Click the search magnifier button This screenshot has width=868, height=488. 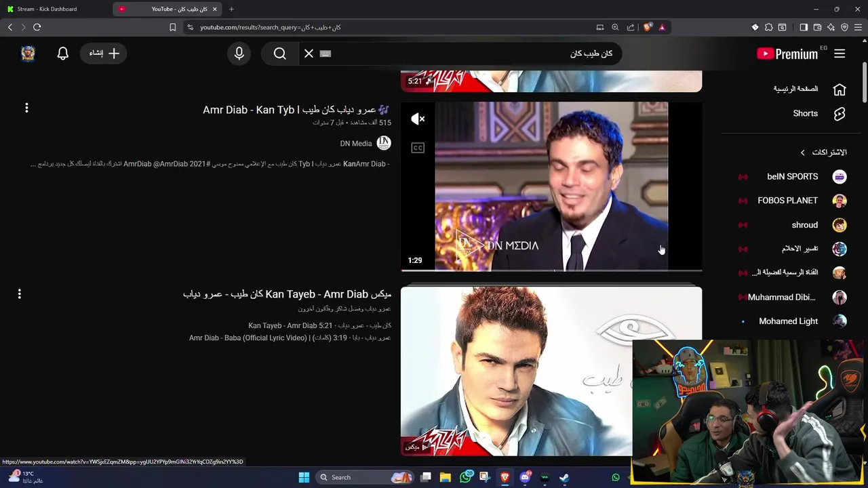click(280, 54)
